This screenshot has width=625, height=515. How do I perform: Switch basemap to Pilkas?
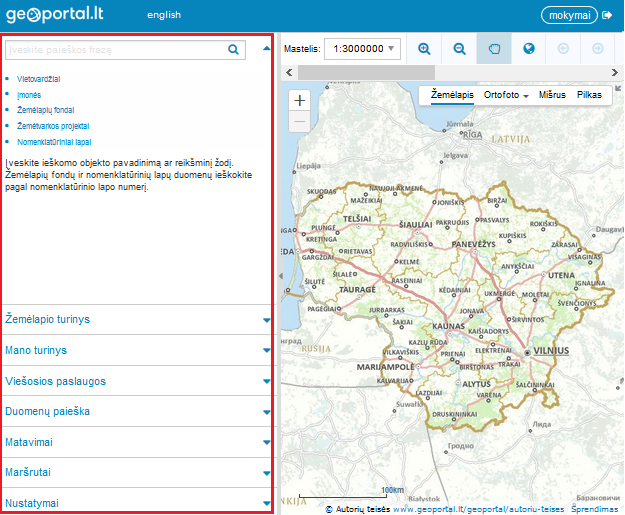(x=589, y=95)
